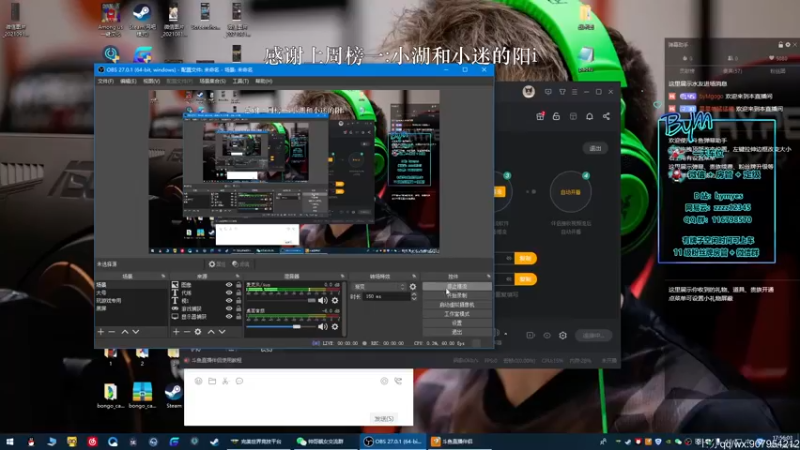
Task: Toggle visibility of Display Capture source
Action: point(229,316)
